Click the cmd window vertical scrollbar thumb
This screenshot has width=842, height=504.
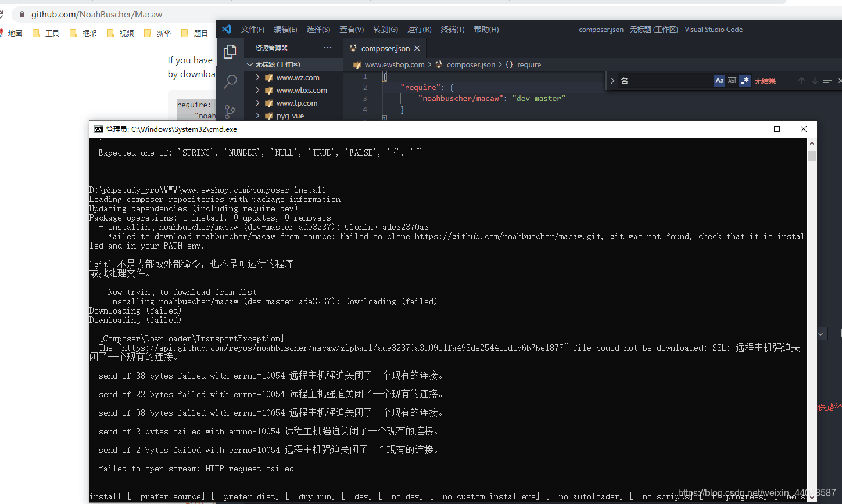pos(812,156)
